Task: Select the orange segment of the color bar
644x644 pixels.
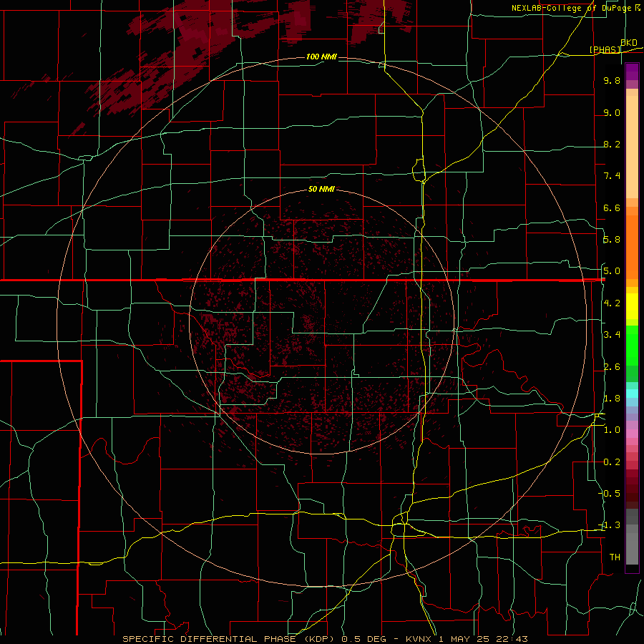Action: pos(632,248)
